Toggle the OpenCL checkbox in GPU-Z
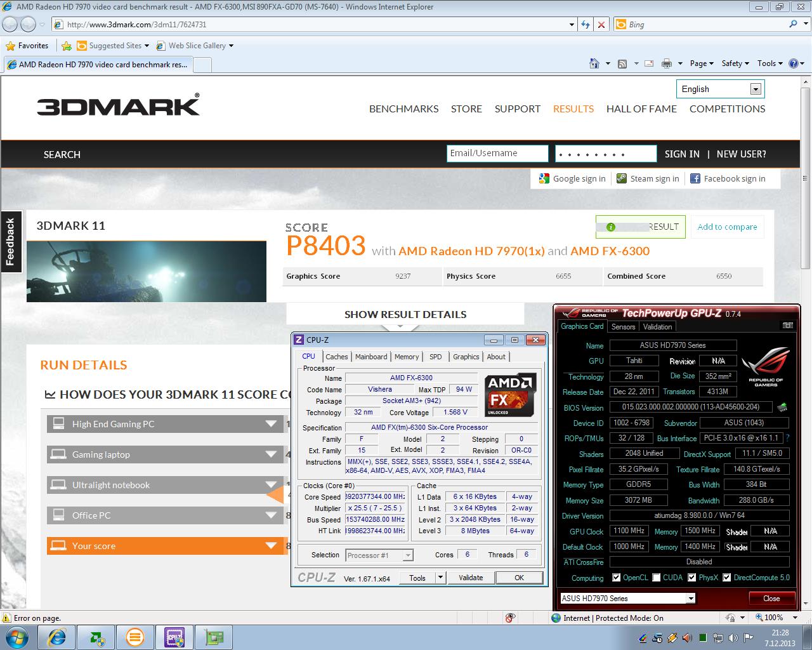812x650 pixels. pos(616,578)
